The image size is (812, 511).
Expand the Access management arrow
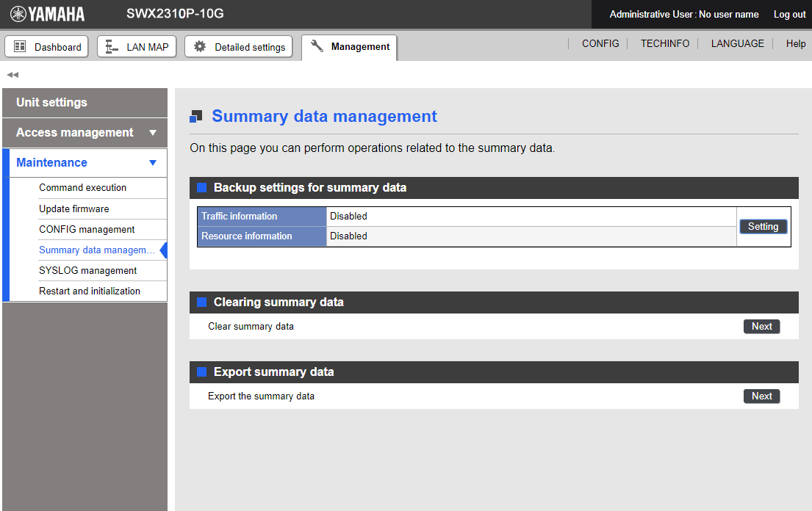[x=153, y=133]
